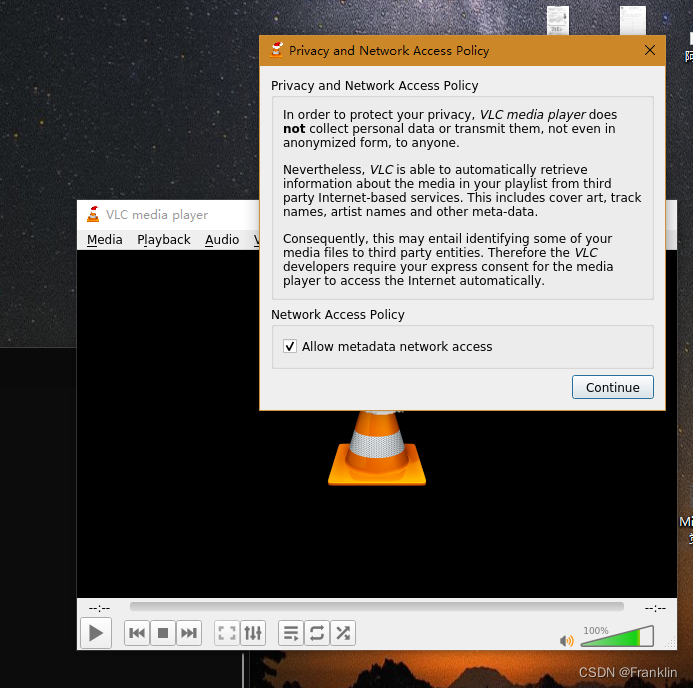Screen dimensions: 693x688
Task: Click the elapsed time label on the left of the seek bar
Action: 99,608
